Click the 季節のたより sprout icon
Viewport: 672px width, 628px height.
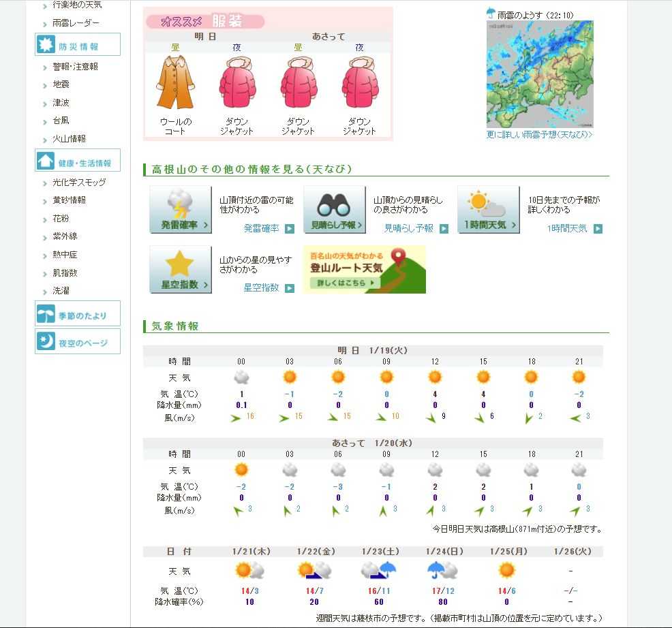(46, 314)
